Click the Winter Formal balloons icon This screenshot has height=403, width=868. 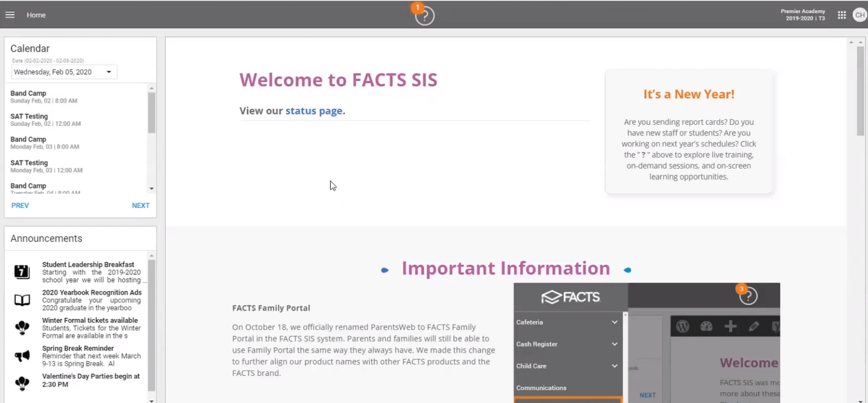pyautogui.click(x=22, y=327)
